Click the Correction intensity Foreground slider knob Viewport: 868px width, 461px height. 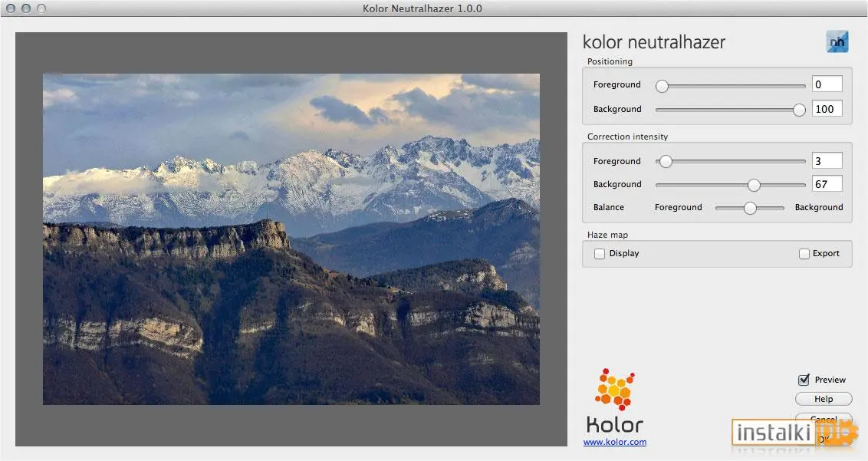click(x=666, y=161)
